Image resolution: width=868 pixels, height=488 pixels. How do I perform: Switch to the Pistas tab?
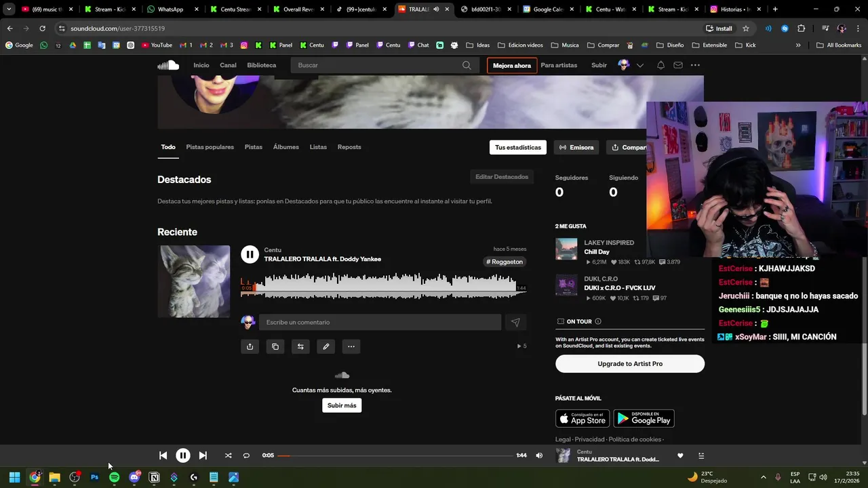(x=254, y=147)
